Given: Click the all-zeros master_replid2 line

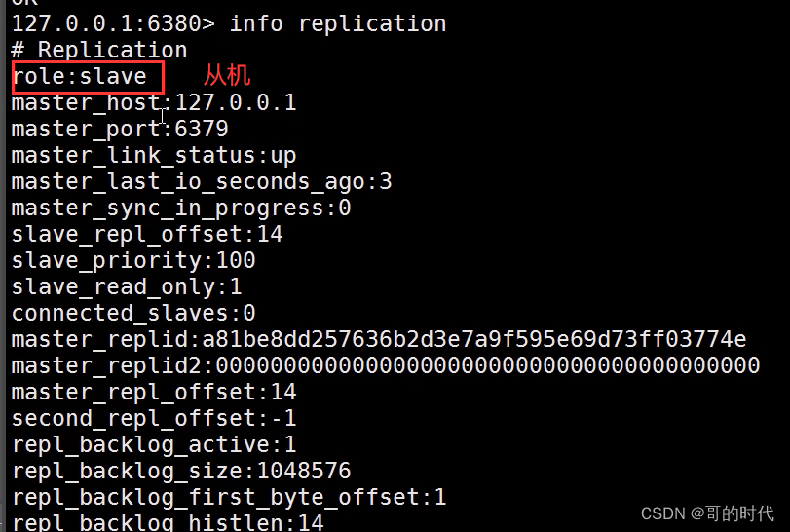Looking at the screenshot, I should (x=386, y=365).
